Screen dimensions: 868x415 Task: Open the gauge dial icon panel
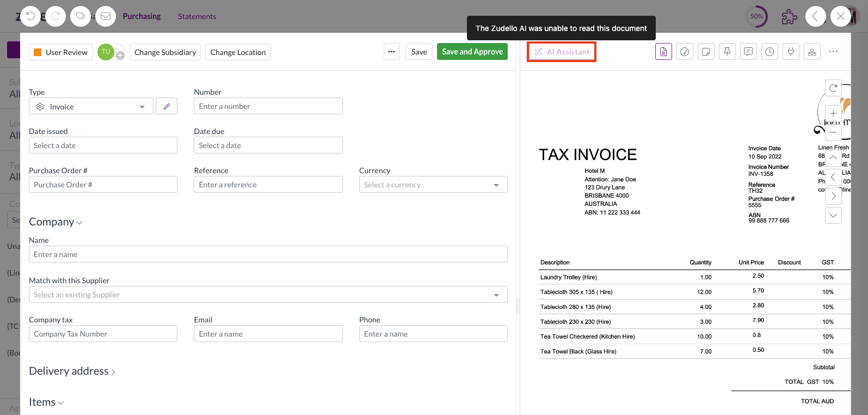(685, 52)
